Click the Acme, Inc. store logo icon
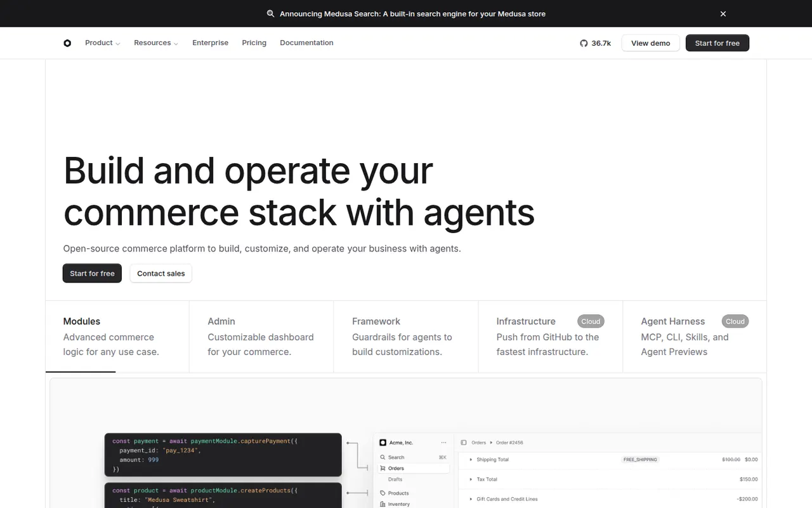This screenshot has height=508, width=812. (383, 443)
